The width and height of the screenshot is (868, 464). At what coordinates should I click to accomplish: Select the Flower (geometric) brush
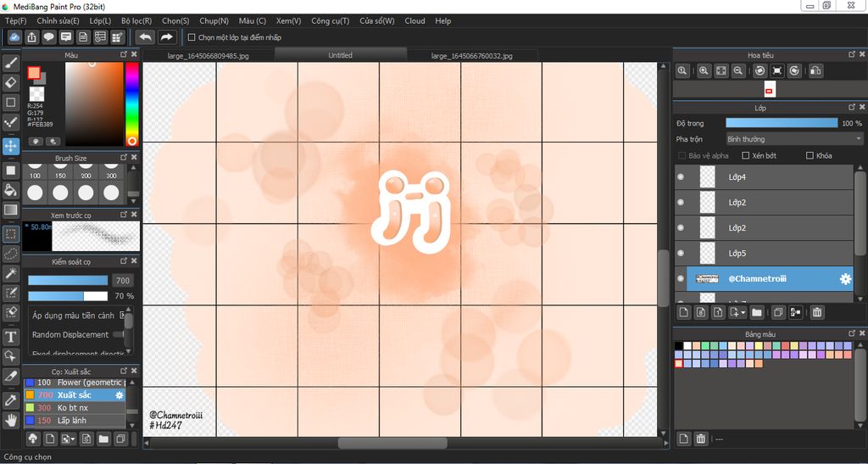(75, 383)
